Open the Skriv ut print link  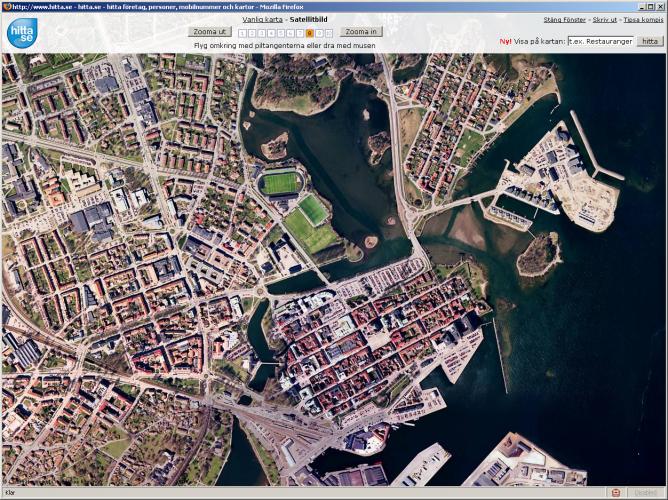click(x=605, y=19)
